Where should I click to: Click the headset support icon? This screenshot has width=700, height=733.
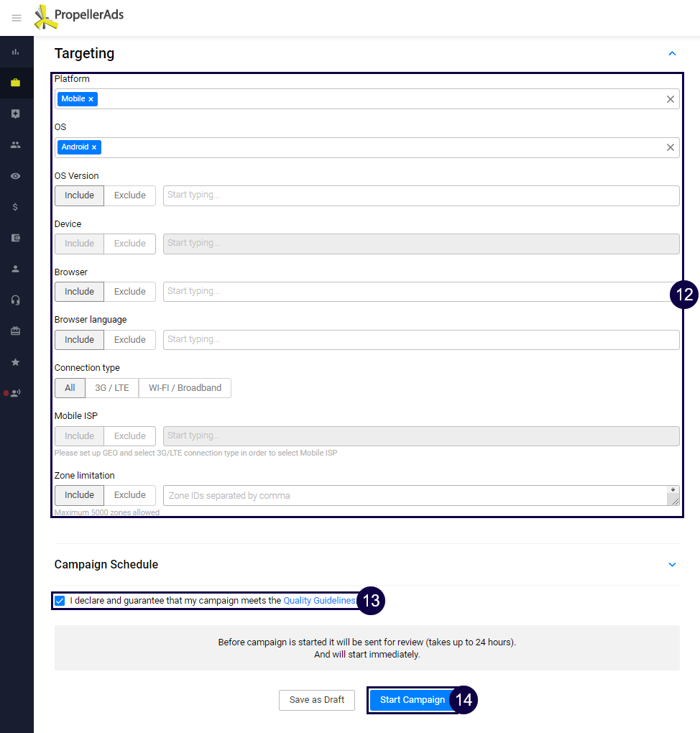(x=16, y=300)
